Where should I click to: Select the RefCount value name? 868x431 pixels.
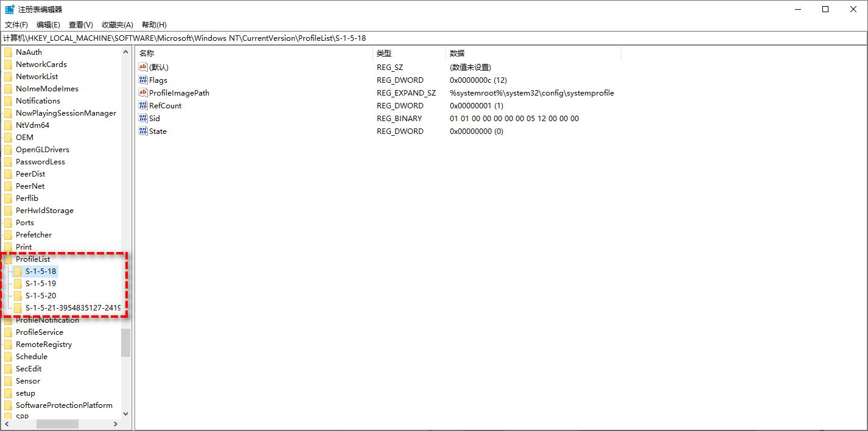tap(166, 106)
